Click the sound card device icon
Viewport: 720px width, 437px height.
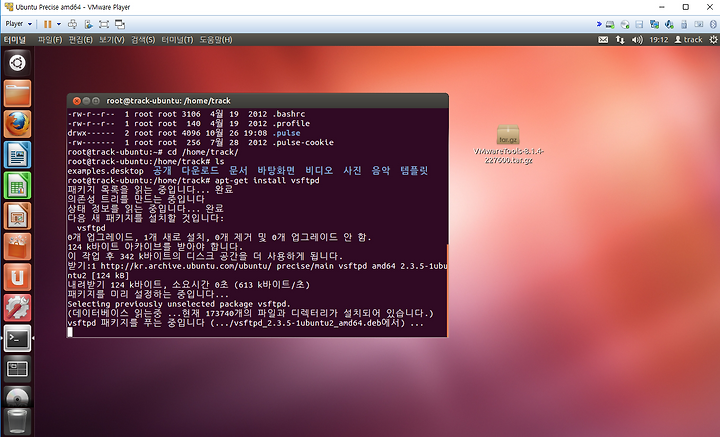[x=669, y=24]
